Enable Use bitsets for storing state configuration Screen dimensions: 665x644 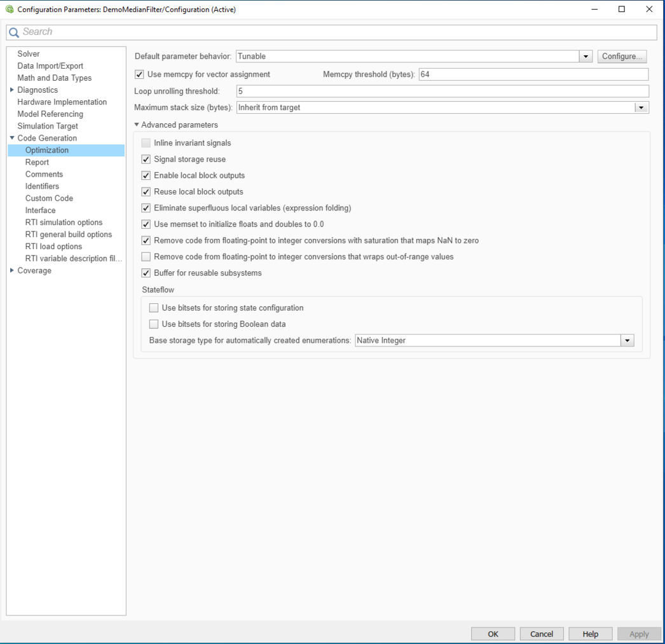[154, 308]
